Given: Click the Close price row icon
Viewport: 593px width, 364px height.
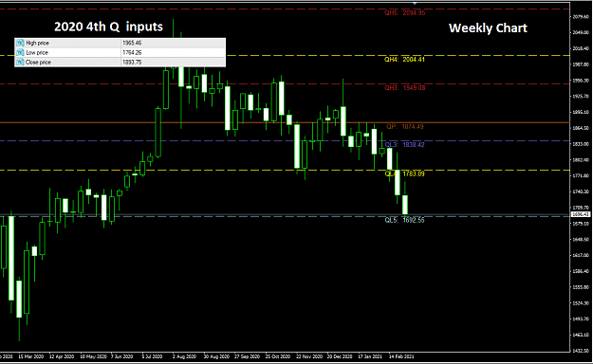Looking at the screenshot, I should coord(20,62).
